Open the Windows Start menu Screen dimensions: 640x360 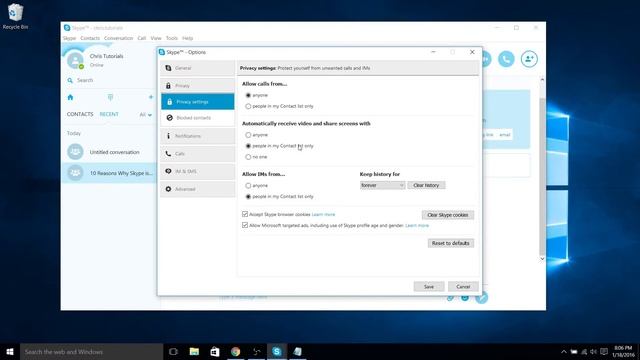coord(10,351)
